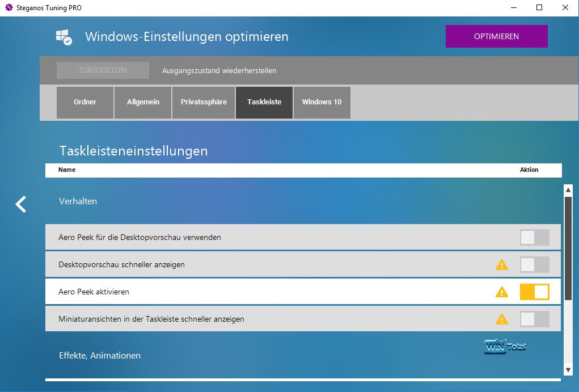Screen dimensions: 579x392
Task: Click the Aero Peek aktivieren row label
Action: click(x=94, y=292)
